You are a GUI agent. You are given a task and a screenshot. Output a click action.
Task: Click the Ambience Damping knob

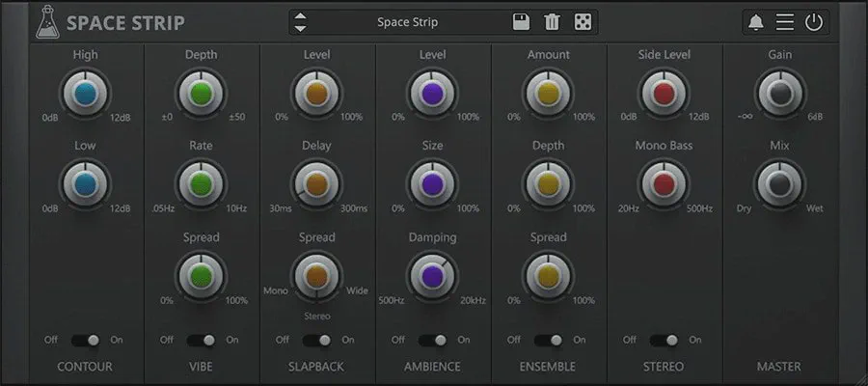click(432, 276)
